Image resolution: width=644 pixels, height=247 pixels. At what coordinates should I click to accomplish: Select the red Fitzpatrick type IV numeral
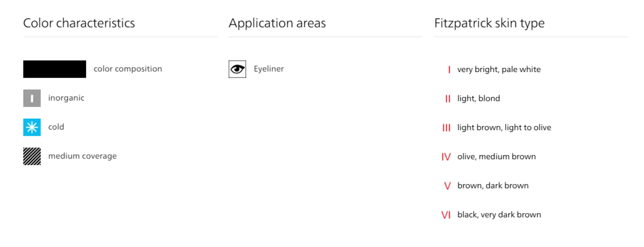point(446,157)
